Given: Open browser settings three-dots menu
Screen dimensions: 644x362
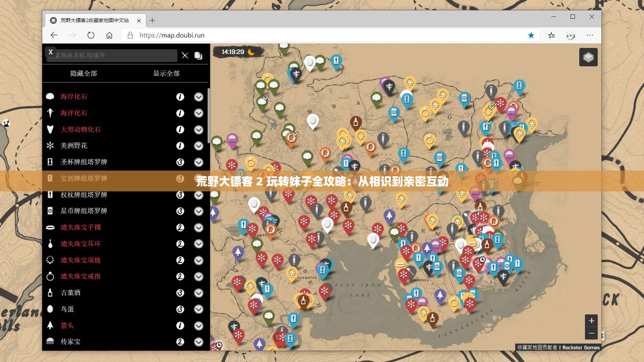Looking at the screenshot, I should 590,35.
